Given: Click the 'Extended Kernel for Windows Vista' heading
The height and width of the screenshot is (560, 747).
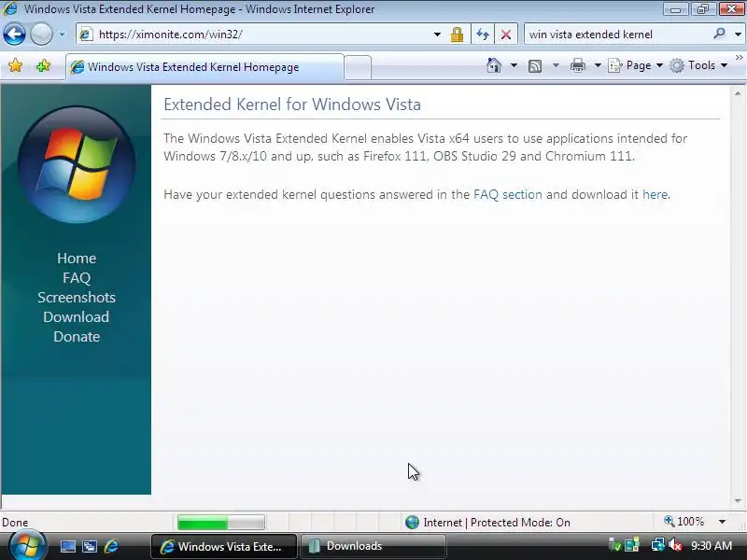Looking at the screenshot, I should [292, 105].
